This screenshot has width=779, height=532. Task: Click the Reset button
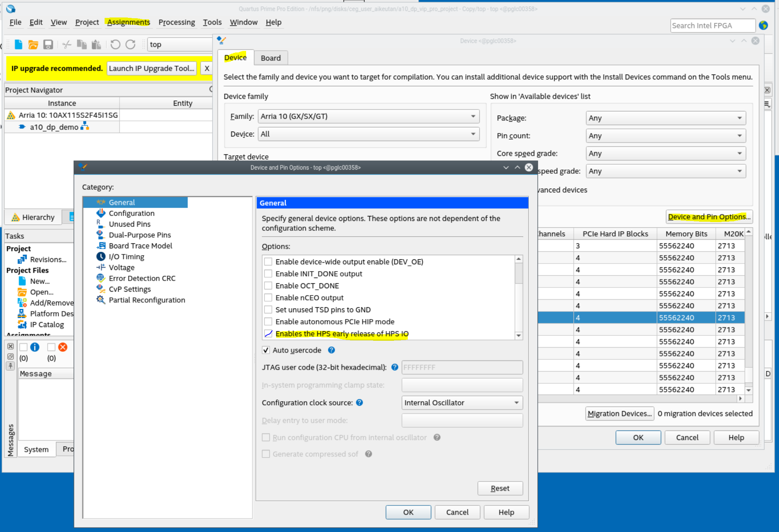tap(500, 488)
